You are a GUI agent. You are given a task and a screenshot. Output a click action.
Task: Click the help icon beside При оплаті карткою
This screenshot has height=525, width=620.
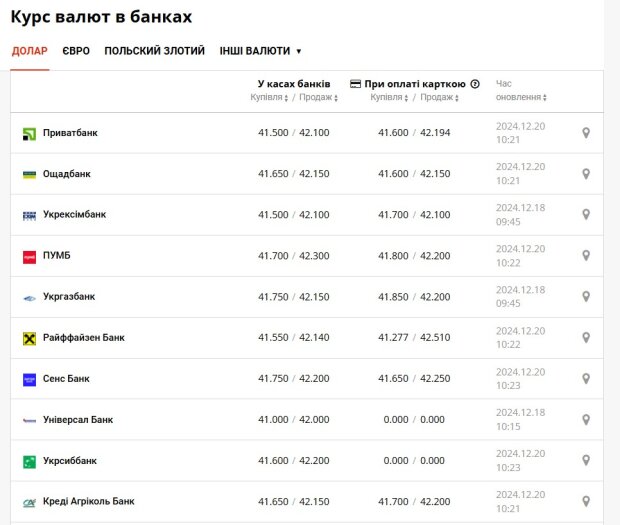pos(475,85)
